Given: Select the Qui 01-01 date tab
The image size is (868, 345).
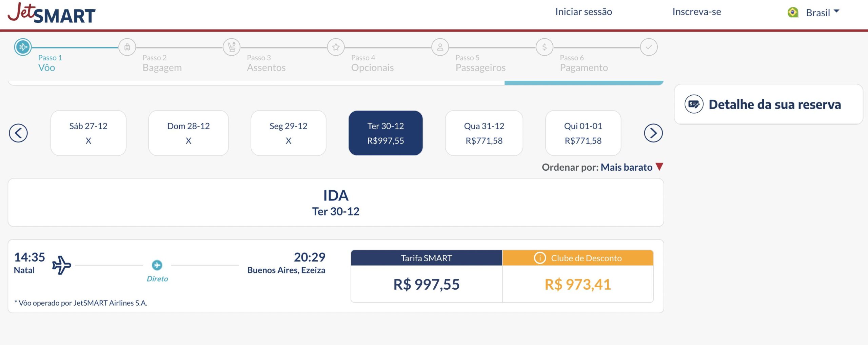Looking at the screenshot, I should pos(583,133).
